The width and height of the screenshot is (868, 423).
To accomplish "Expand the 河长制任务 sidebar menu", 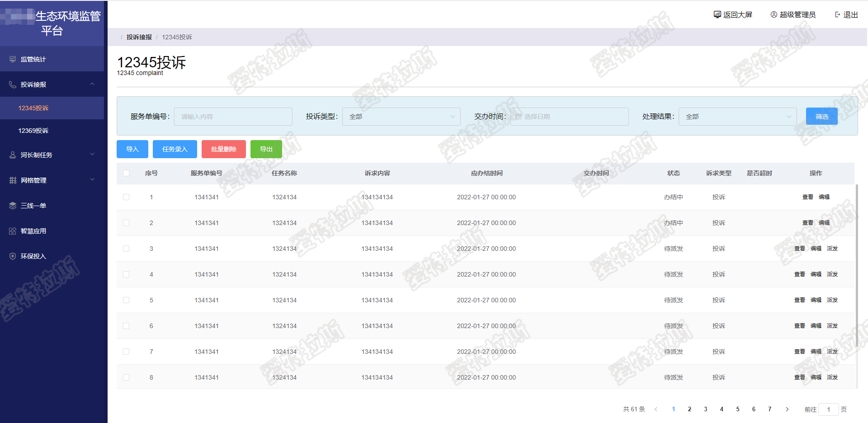I will click(x=52, y=155).
